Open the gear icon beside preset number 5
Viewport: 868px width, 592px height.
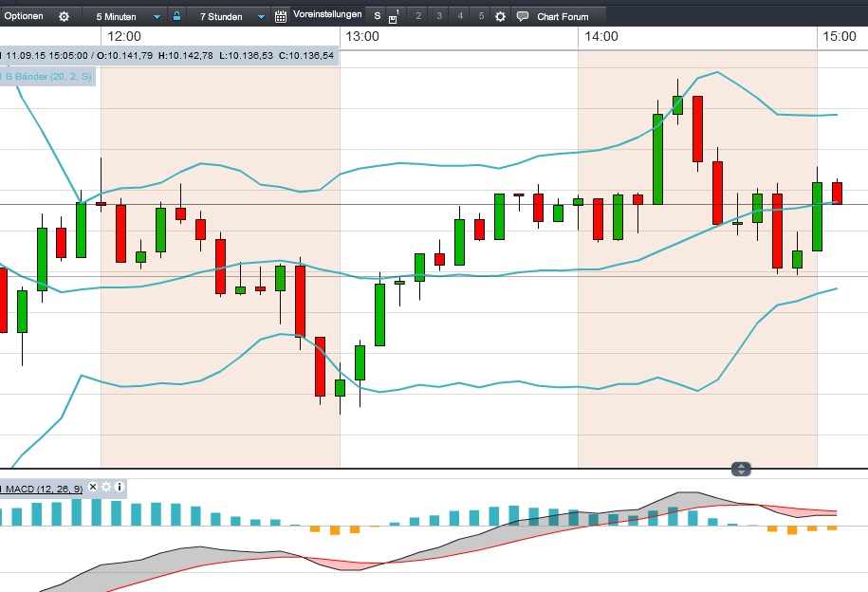tap(498, 15)
